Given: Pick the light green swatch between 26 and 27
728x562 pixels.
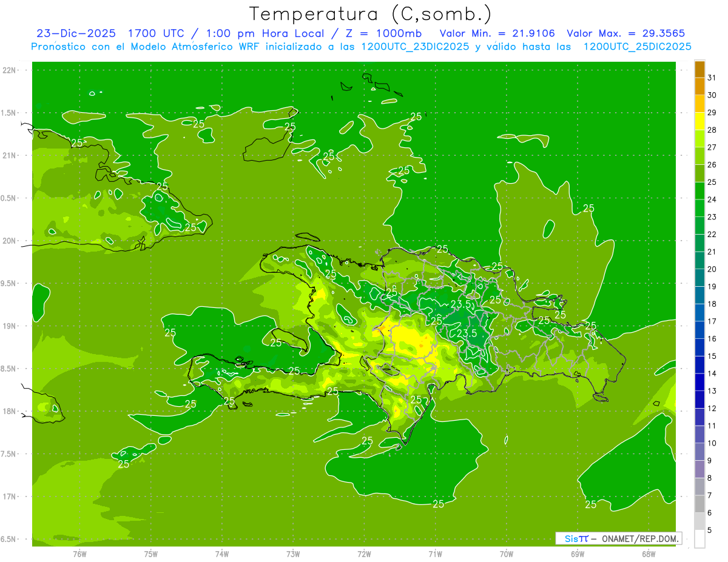Looking at the screenshot, I should tap(699, 156).
